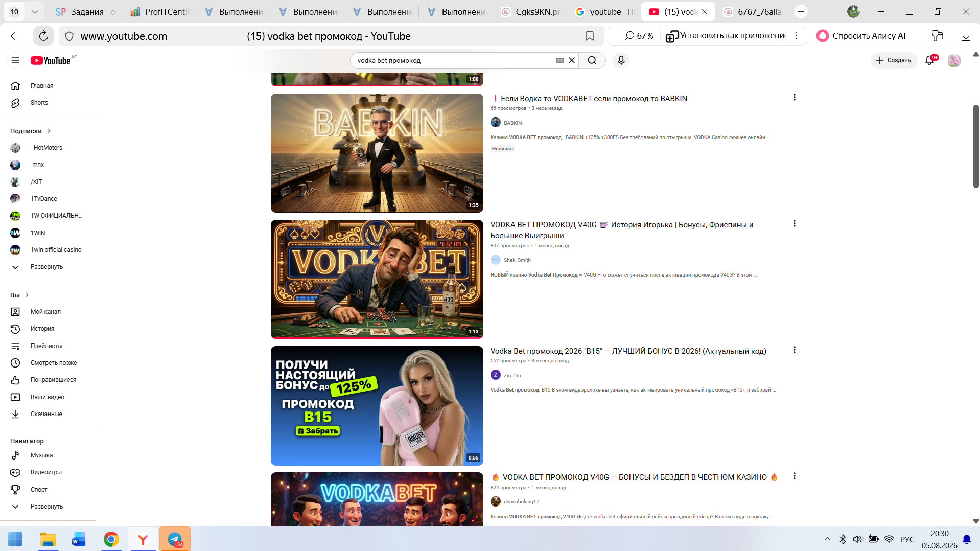
Task: Open Ваши видео
Action: (x=48, y=397)
